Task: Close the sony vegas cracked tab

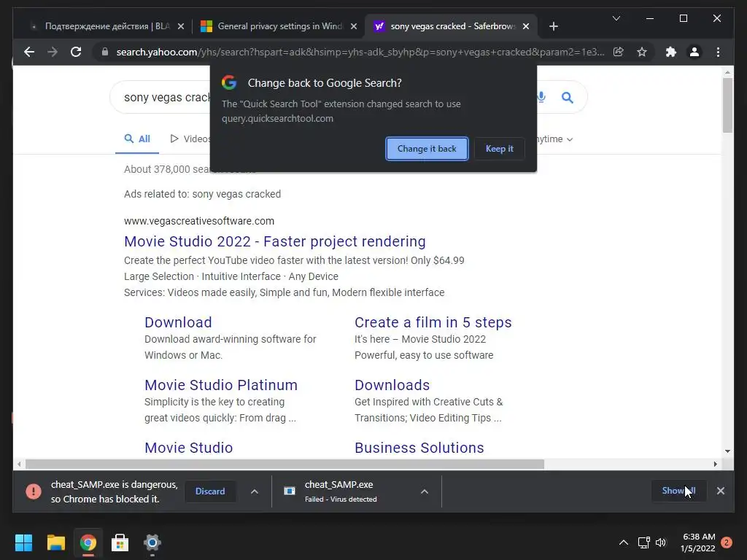Action: pos(526,26)
